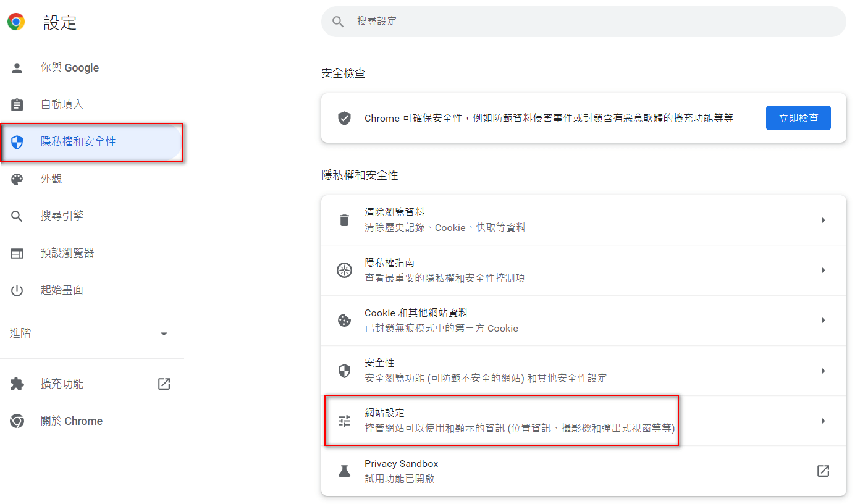Click the power icon next to 起始畫面
This screenshot has width=860, height=504.
click(17, 290)
